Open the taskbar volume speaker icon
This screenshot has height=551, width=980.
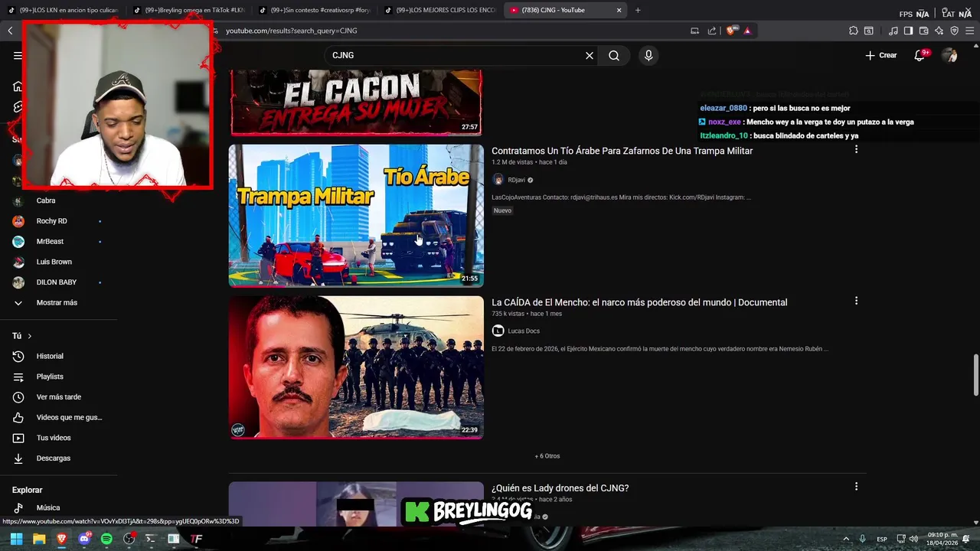[913, 539]
